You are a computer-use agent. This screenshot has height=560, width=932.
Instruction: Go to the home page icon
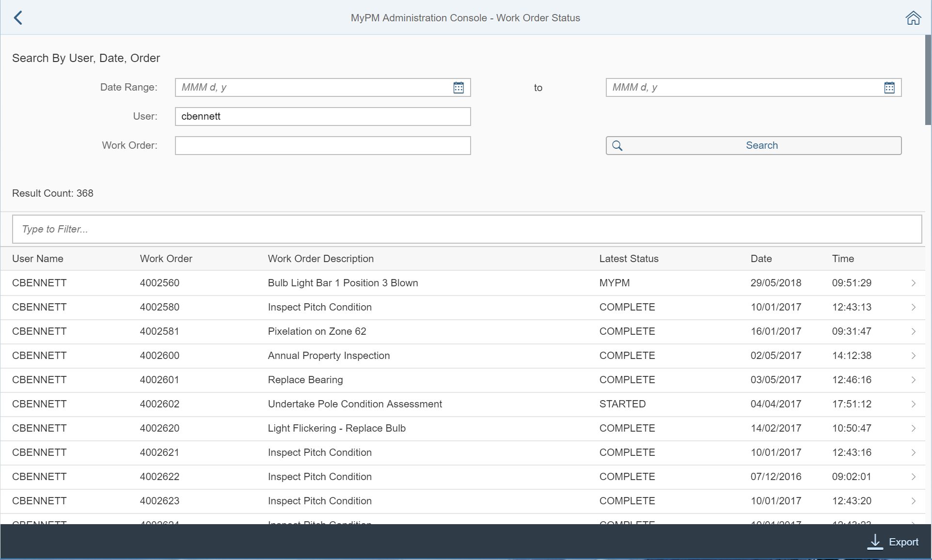click(x=913, y=18)
